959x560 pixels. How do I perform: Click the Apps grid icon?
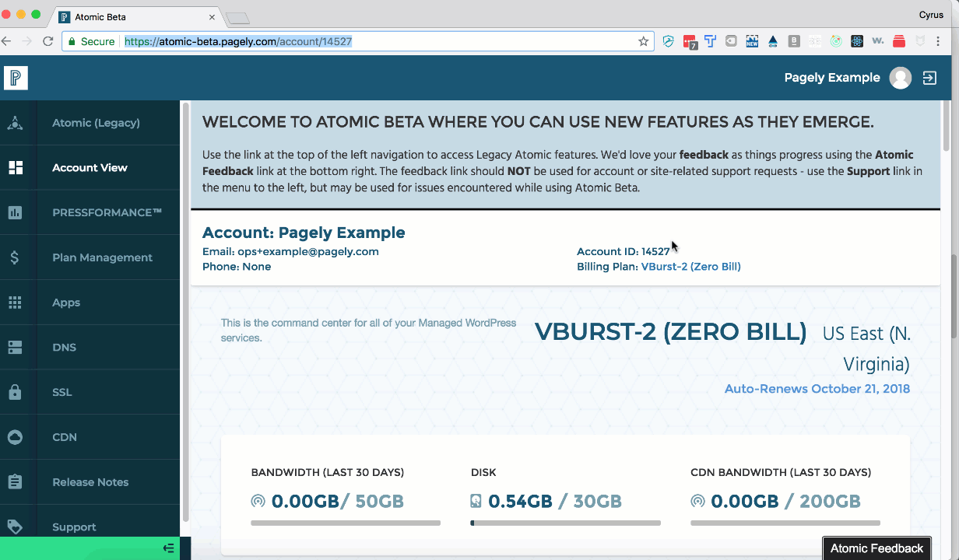(15, 303)
